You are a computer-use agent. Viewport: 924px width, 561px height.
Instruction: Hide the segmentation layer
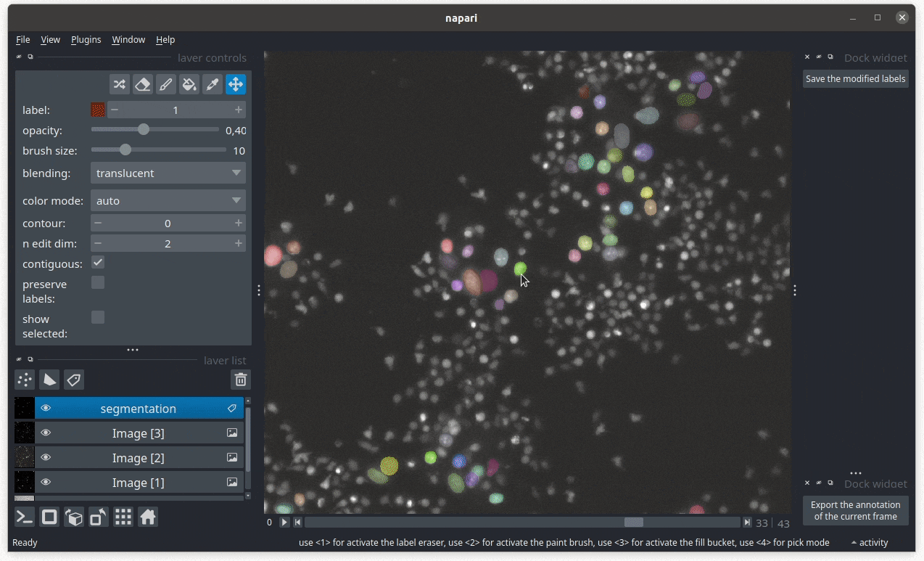pyautogui.click(x=46, y=409)
